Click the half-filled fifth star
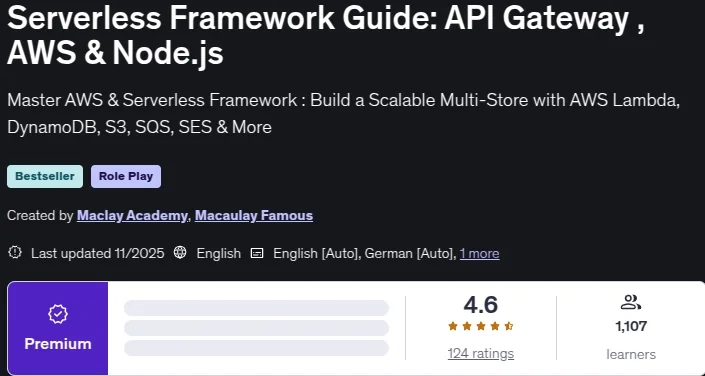Viewport: 705px width, 376px height. tap(509, 326)
